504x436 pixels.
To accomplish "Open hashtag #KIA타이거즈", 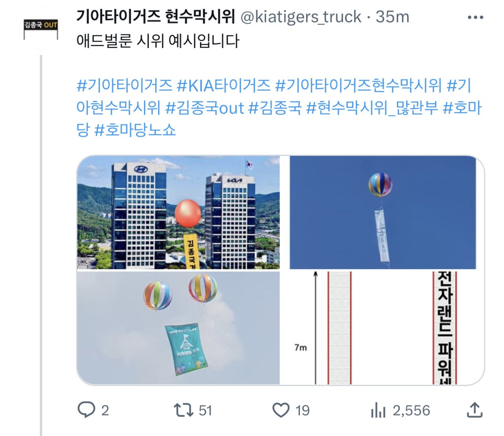I will click(224, 85).
